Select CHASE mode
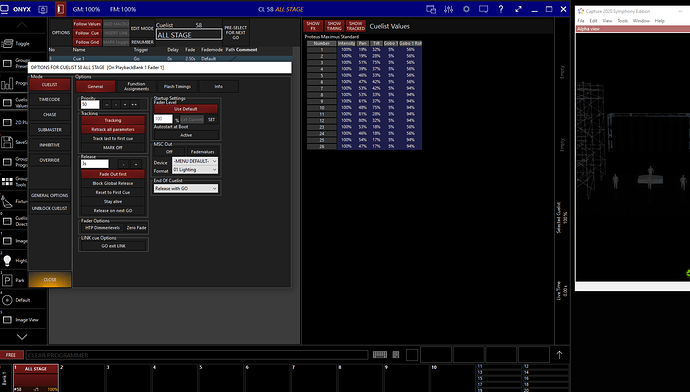The image size is (690, 392). [x=50, y=114]
